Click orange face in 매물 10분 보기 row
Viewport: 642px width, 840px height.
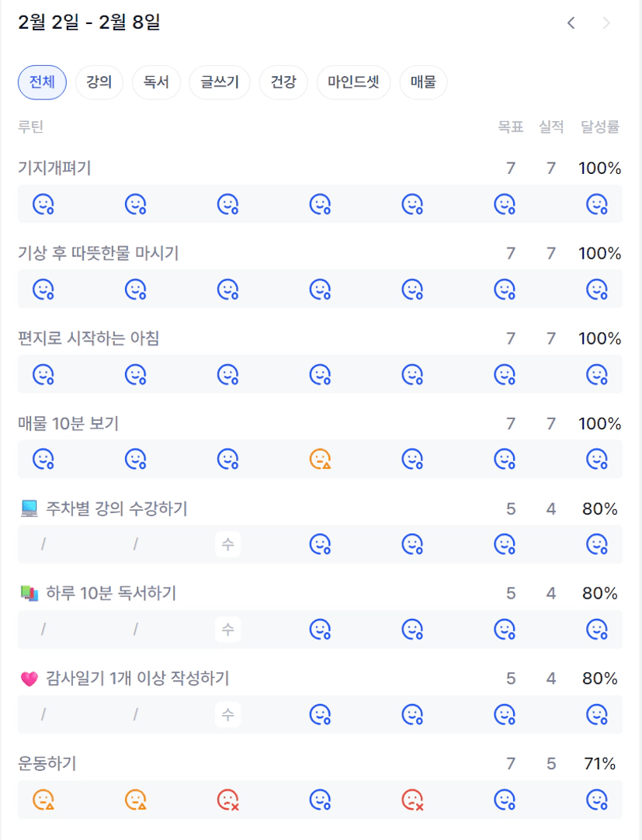(320, 460)
